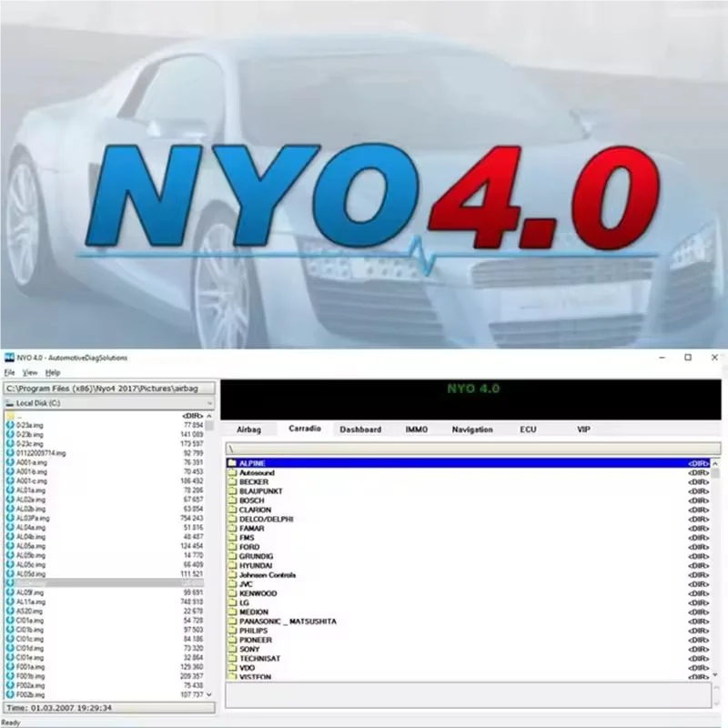Image resolution: width=728 pixels, height=728 pixels.
Task: Open the File menu
Action: (x=11, y=371)
